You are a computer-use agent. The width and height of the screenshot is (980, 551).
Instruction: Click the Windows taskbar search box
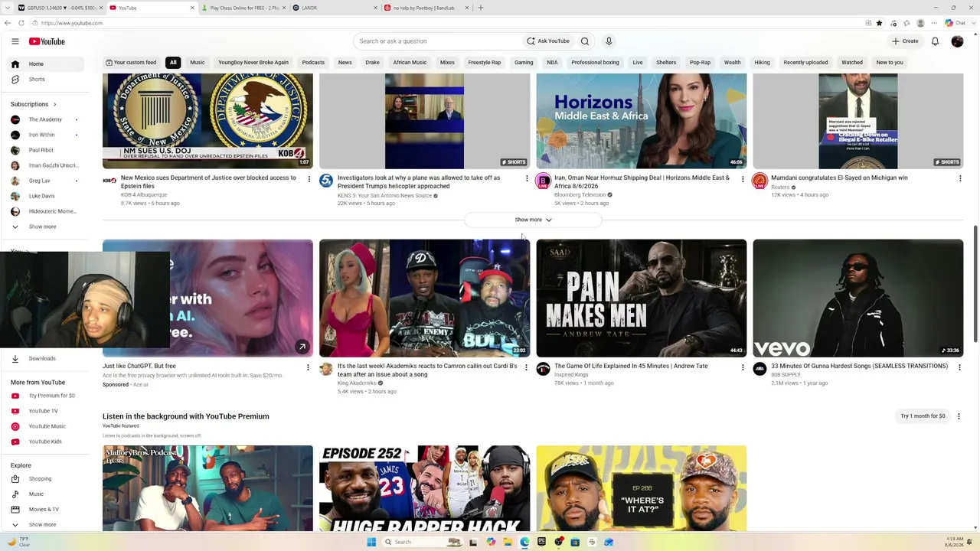coord(421,542)
